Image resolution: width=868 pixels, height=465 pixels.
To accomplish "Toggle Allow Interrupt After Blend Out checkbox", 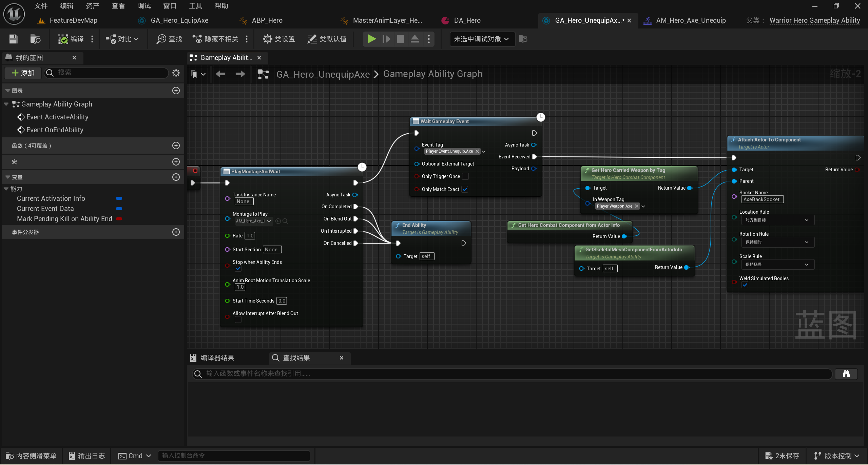I will click(x=238, y=320).
